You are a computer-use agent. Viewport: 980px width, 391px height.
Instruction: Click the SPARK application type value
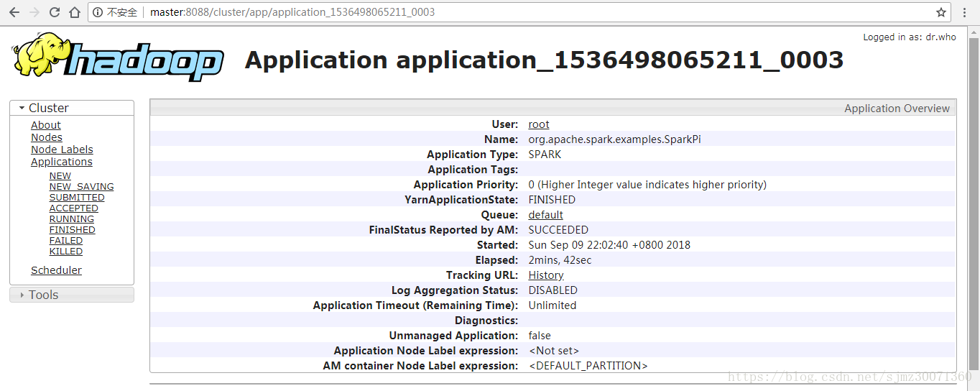pos(545,155)
